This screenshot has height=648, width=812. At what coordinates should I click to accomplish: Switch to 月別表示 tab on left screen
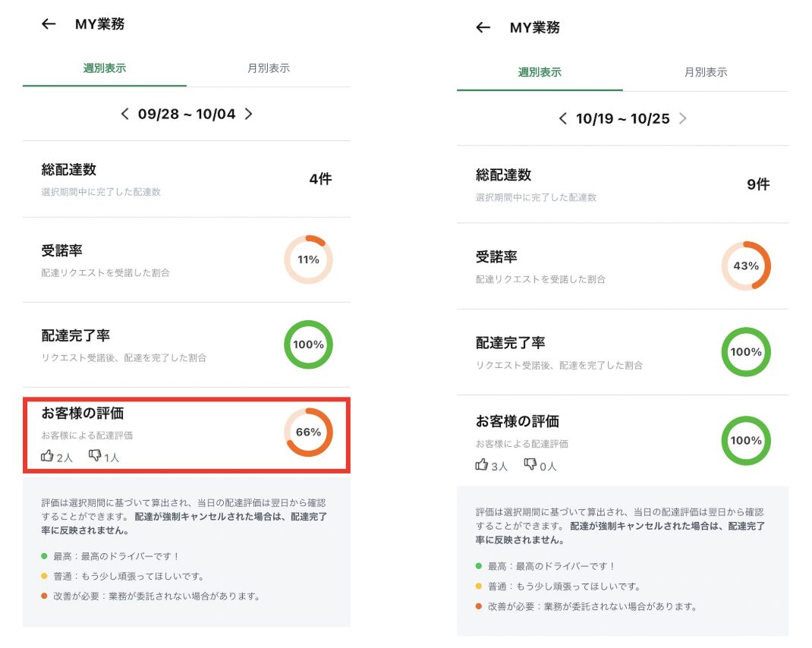click(269, 68)
